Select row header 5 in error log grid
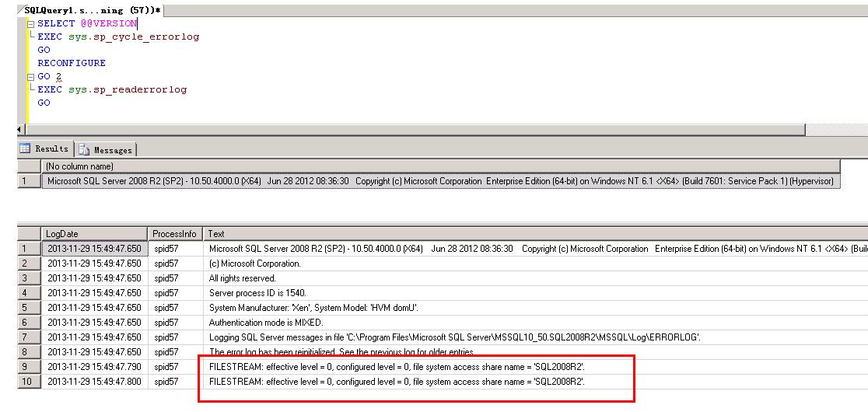The image size is (868, 412). pyautogui.click(x=30, y=308)
